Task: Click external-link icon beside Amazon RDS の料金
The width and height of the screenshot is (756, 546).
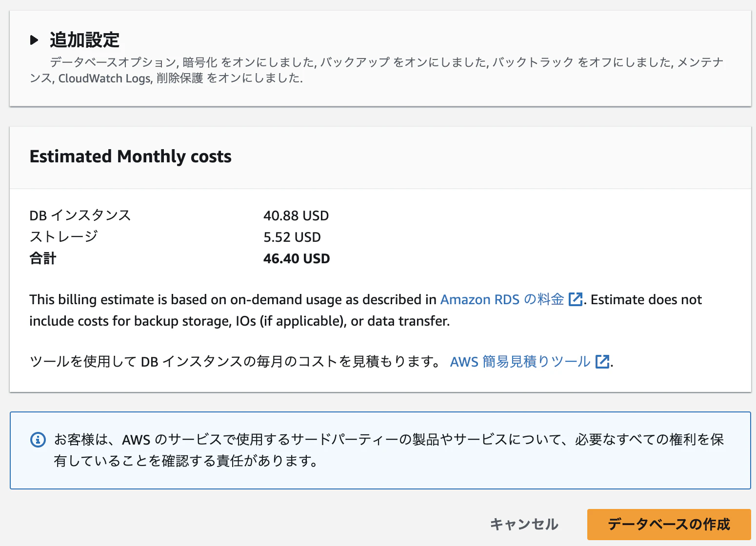Action: click(x=576, y=299)
